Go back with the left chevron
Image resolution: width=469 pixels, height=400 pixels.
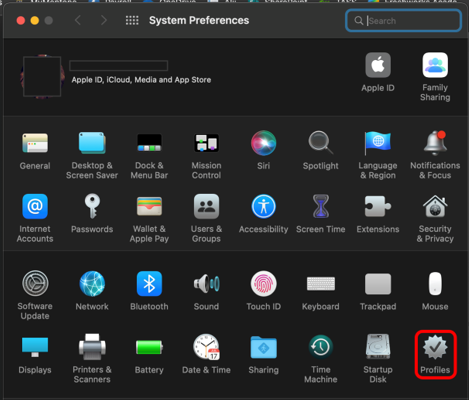pos(78,21)
